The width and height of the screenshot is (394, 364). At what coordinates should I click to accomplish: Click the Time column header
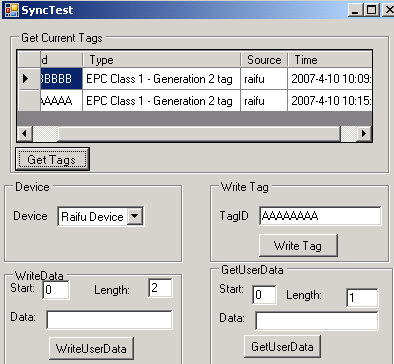[330, 60]
